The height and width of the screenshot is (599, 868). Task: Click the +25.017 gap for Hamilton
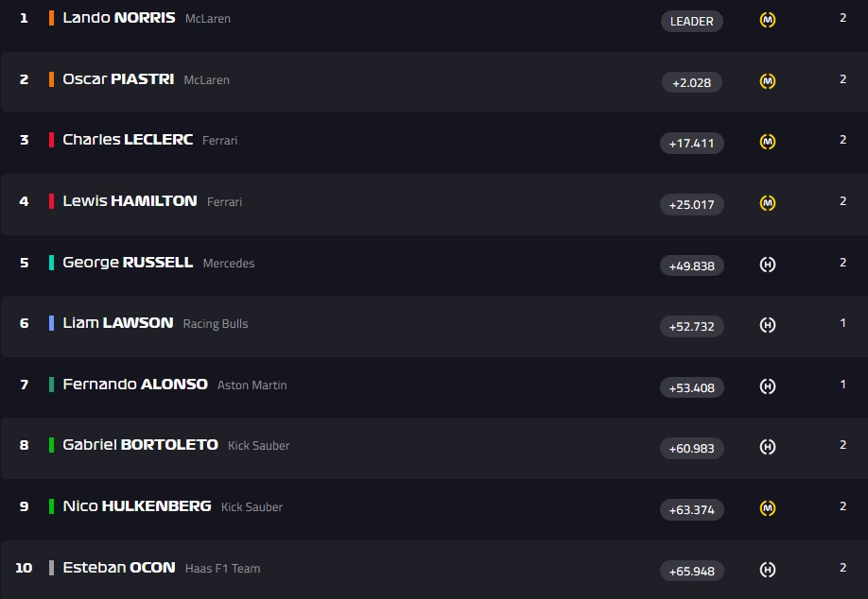pyautogui.click(x=692, y=204)
